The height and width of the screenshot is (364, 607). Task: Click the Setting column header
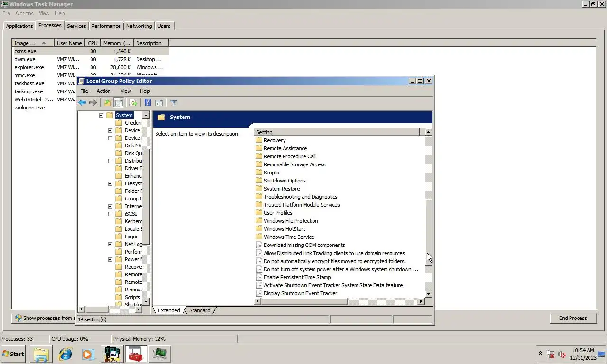click(x=337, y=132)
